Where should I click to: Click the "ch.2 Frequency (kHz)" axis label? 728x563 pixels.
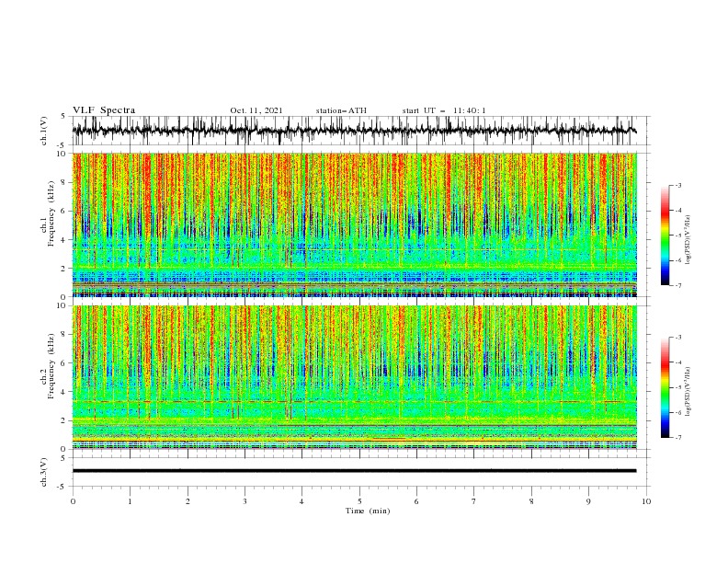(x=49, y=366)
